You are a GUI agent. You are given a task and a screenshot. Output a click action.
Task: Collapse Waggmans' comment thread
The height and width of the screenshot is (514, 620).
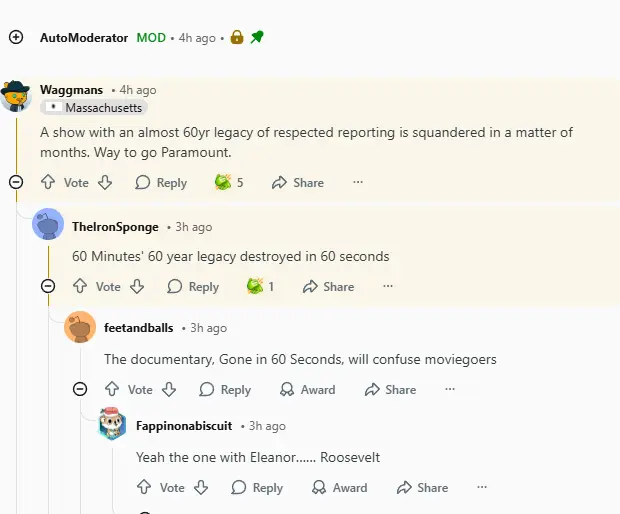[16, 182]
